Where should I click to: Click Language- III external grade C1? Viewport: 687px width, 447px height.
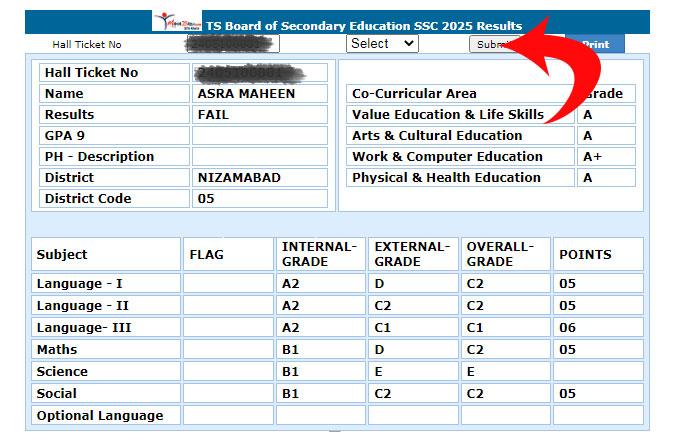tap(413, 327)
